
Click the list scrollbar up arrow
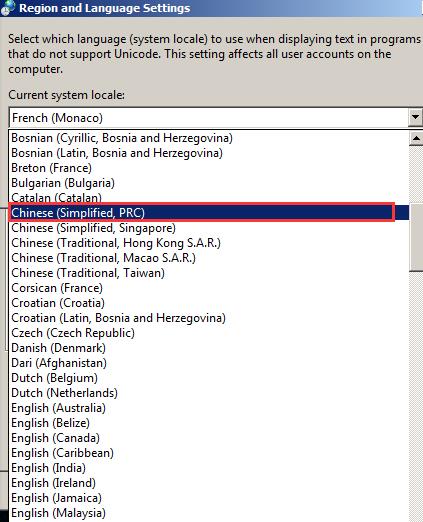coord(416,138)
